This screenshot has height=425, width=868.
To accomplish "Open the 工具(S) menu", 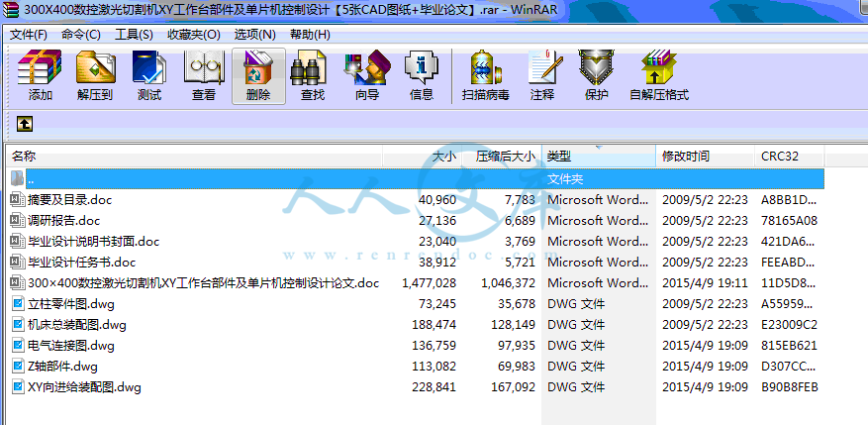I will coord(134,35).
